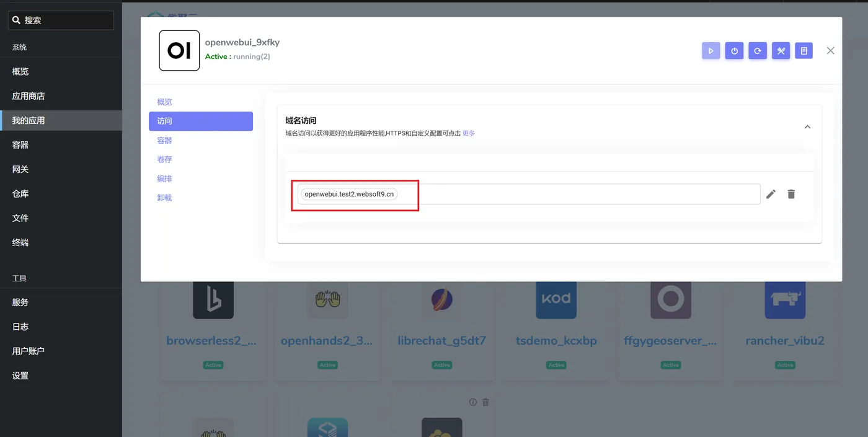Click the Active badge under tsdemo_kcxbp
Image resolution: width=868 pixels, height=437 pixels.
click(557, 365)
